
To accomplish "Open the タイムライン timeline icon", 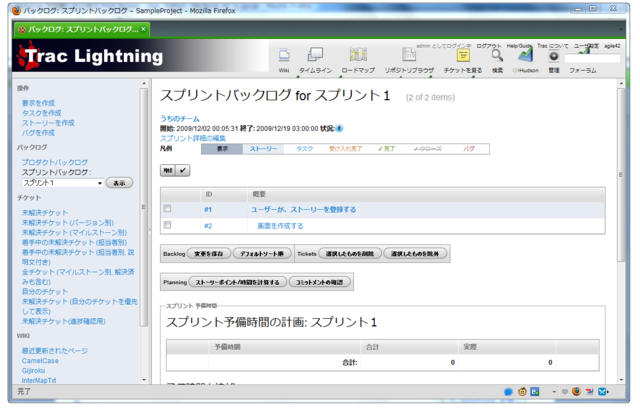I will (x=315, y=55).
